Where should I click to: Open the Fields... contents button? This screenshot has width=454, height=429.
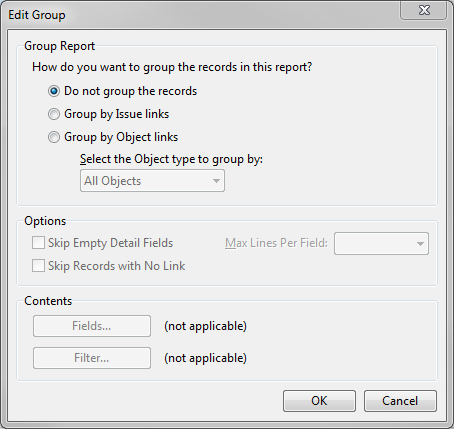pyautogui.click(x=92, y=326)
